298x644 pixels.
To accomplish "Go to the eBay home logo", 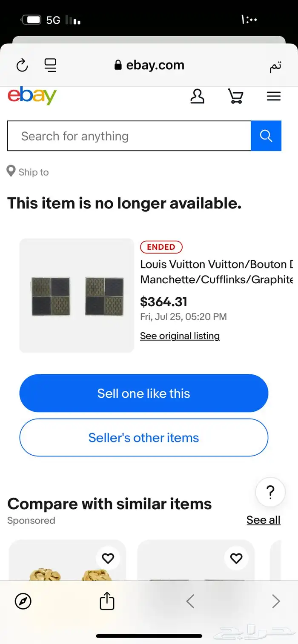I will click(32, 96).
